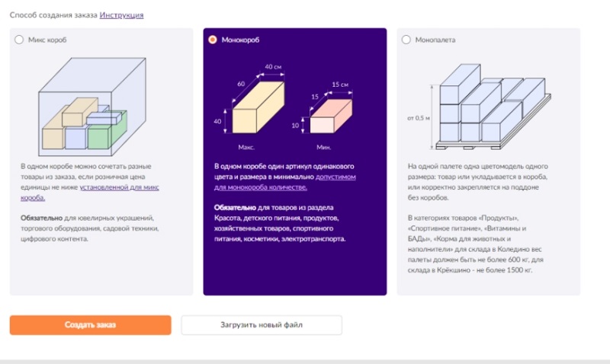Select the Монокороб radio button
This screenshot has width=610, height=364.
click(x=213, y=40)
